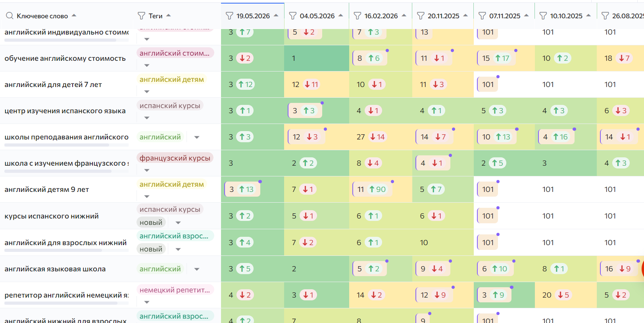Select keyword 'английский детям 9 лет'
The image size is (644, 323).
point(47,190)
